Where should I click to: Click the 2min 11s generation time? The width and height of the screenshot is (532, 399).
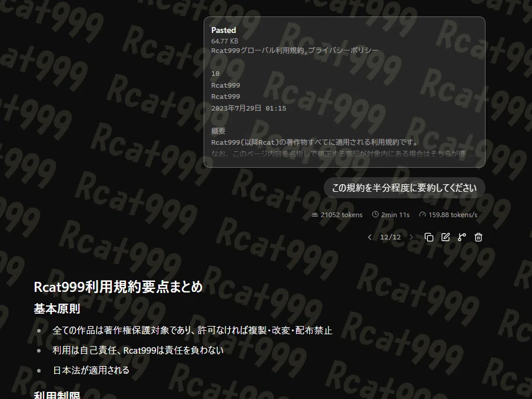395,215
